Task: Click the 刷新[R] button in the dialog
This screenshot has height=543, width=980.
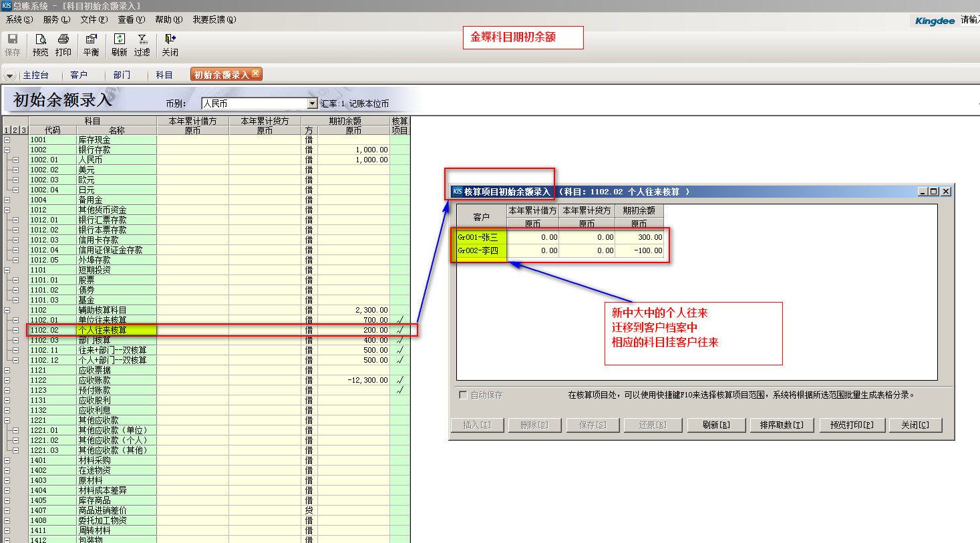Action: [x=715, y=425]
